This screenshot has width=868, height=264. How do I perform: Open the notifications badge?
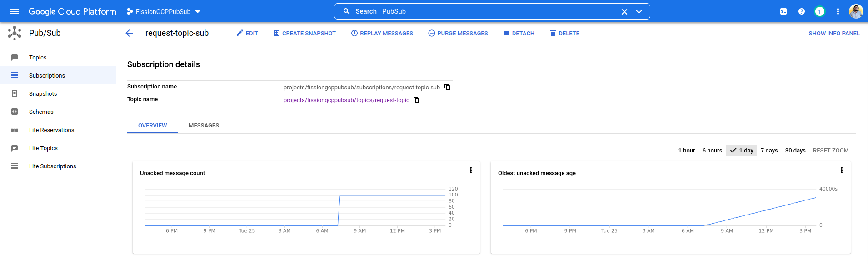click(819, 11)
